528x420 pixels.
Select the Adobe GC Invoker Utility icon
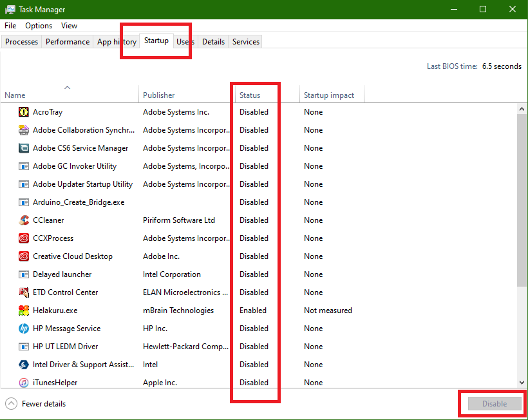pyautogui.click(x=24, y=166)
